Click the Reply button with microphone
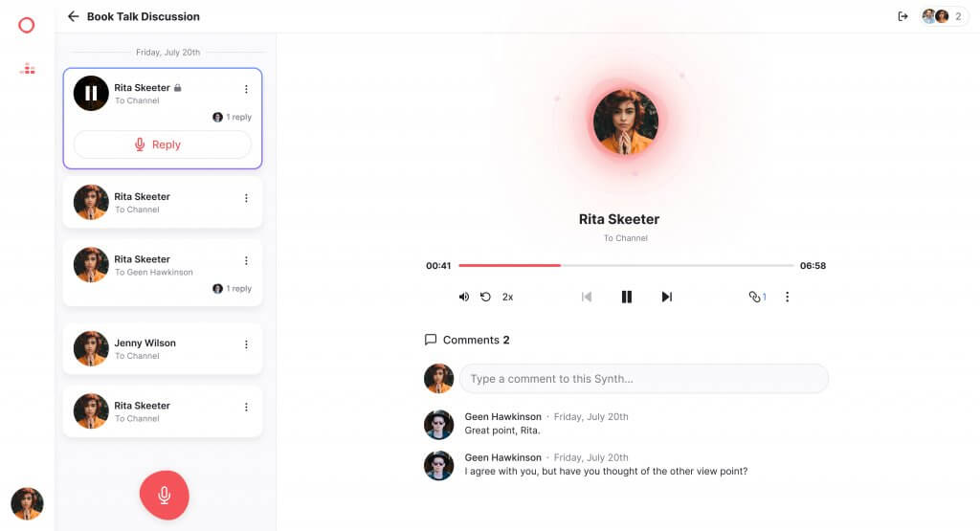 click(163, 144)
